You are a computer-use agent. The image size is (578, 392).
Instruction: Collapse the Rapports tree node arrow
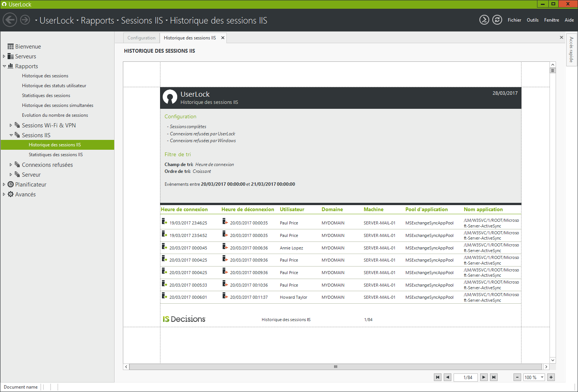(4, 66)
